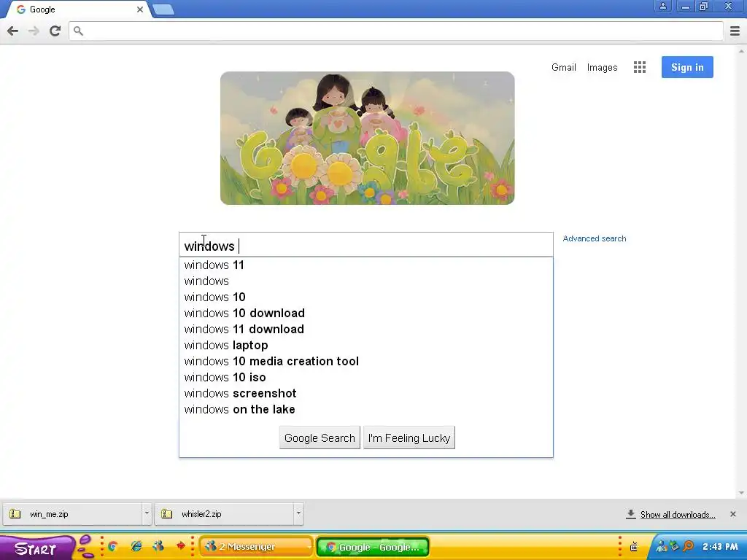747x560 pixels.
Task: Focus the Google search text box
Action: point(366,245)
